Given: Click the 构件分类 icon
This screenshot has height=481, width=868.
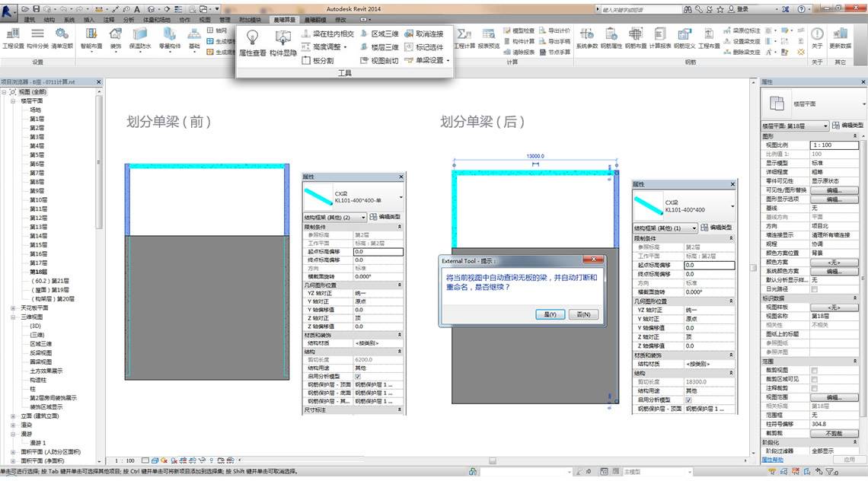Looking at the screenshot, I should pyautogui.click(x=37, y=34).
